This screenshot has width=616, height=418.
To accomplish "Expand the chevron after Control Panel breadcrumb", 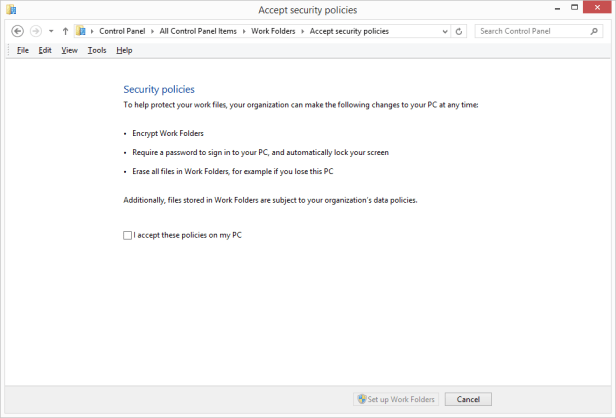I will [x=153, y=31].
